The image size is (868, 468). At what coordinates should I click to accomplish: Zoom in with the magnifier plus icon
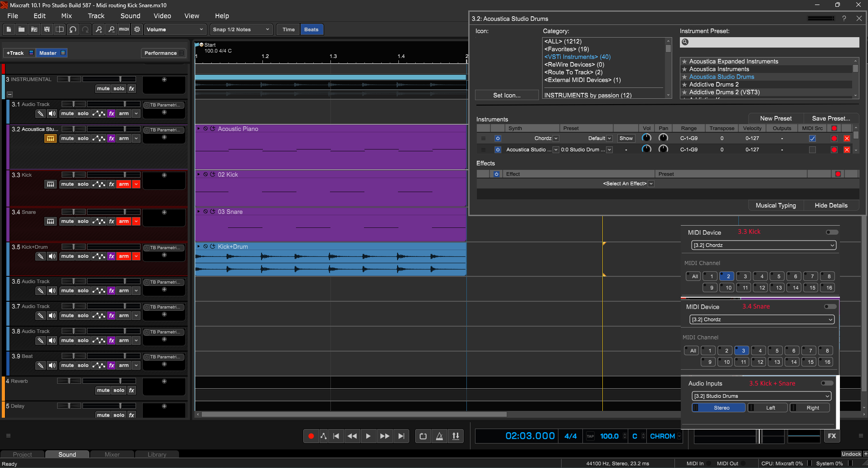[98, 29]
